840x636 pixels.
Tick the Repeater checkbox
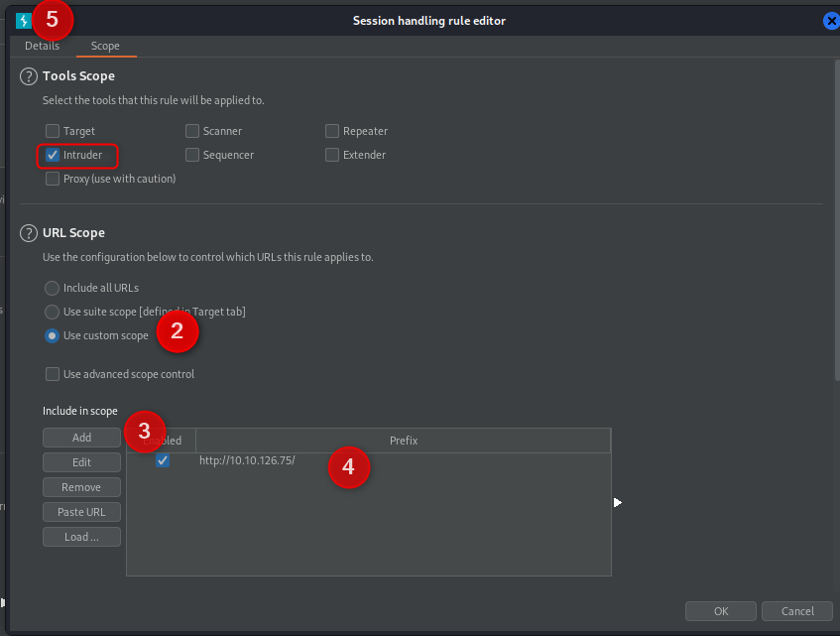332,131
